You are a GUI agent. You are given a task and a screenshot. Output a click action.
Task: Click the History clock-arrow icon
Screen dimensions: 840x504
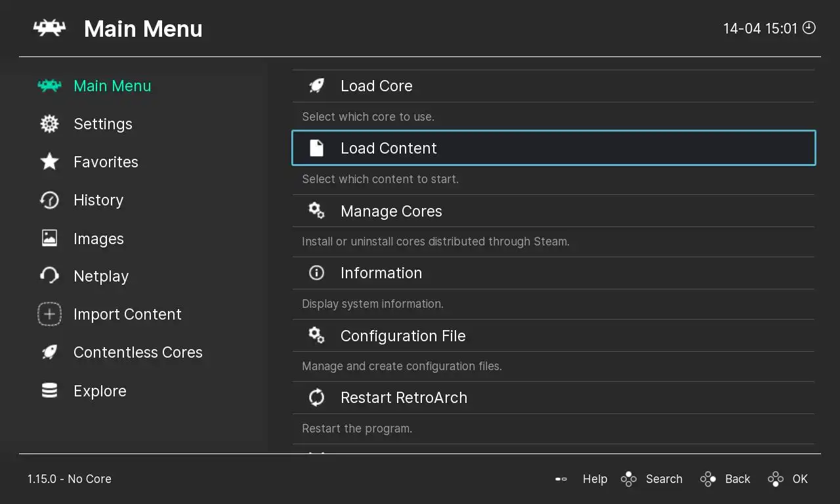49,200
